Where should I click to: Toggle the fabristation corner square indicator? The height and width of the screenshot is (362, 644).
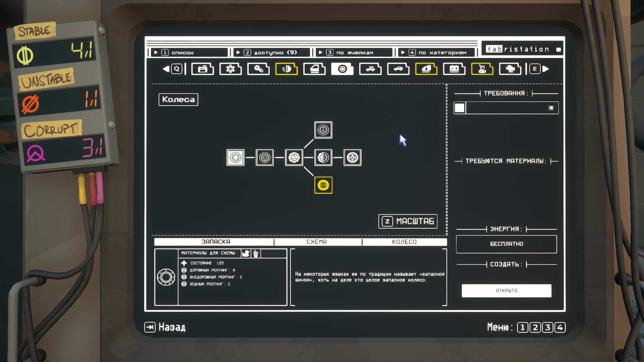click(558, 50)
